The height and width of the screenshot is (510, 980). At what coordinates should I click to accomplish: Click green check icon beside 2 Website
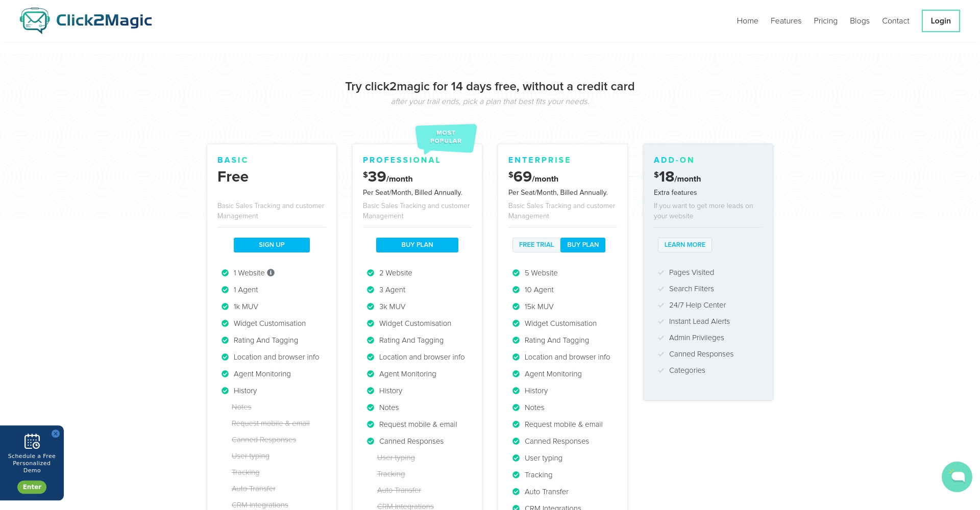pos(371,273)
